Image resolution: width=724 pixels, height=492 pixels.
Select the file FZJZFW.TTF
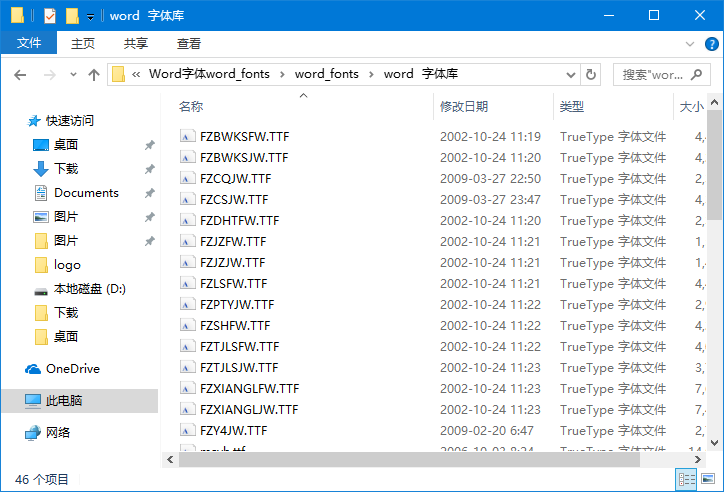233,242
